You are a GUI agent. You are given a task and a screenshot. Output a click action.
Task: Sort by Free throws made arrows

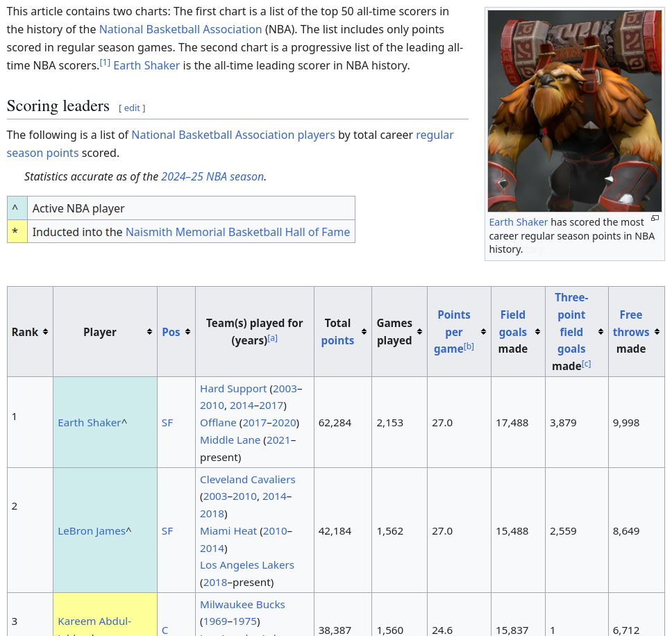(x=657, y=332)
